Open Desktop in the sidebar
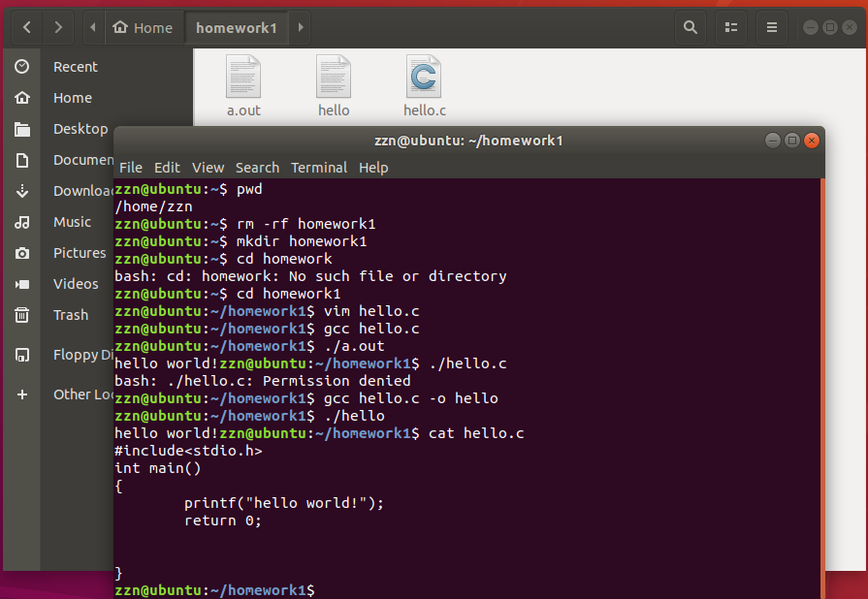Viewport: 868px width, 599px height. pos(80,129)
